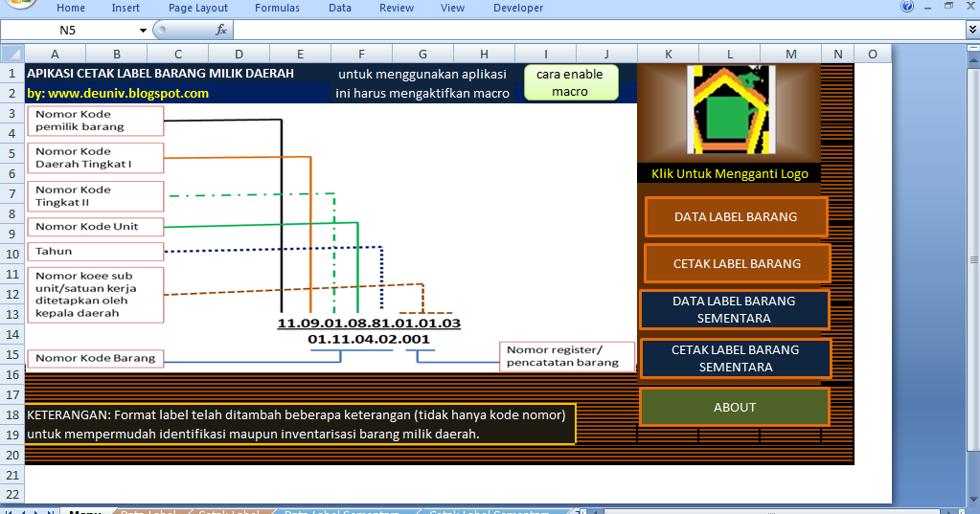Select column D header
The height and width of the screenshot is (514, 980).
coord(239,55)
